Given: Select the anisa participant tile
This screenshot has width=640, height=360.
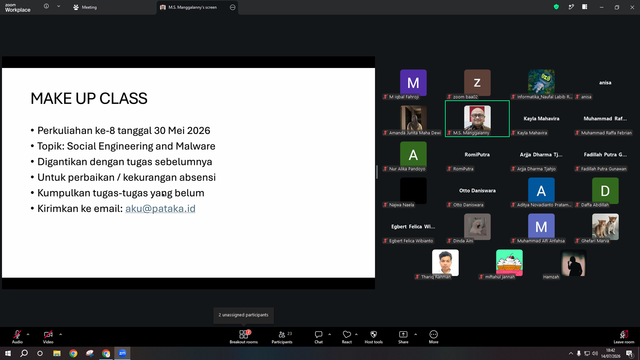Looking at the screenshot, I should 605,84.
